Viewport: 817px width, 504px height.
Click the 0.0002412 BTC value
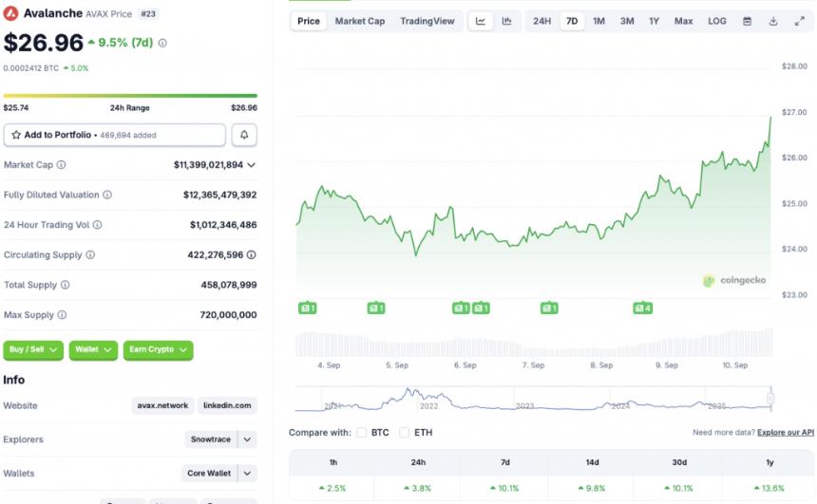30,68
